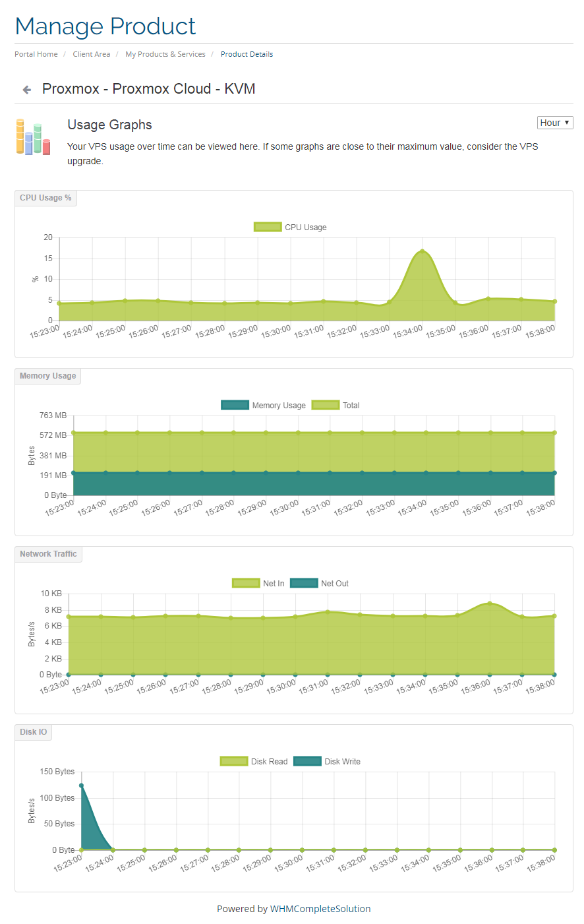Image resolution: width=584 pixels, height=924 pixels.
Task: Click the WHMCompleteSolution footer link
Action: tap(320, 909)
